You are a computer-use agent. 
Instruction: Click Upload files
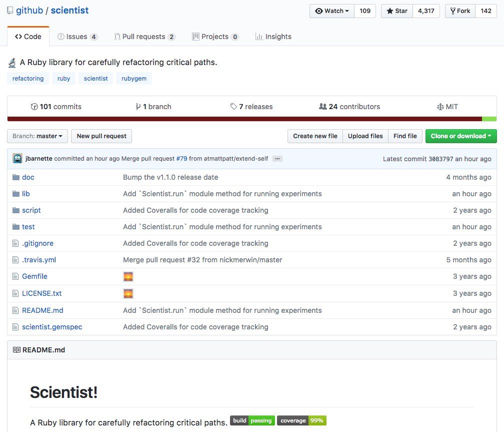365,136
